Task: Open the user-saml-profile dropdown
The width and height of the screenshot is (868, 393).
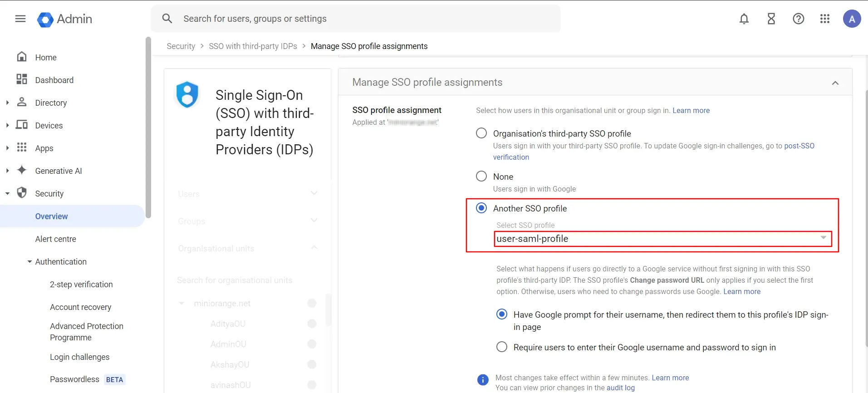Action: pyautogui.click(x=663, y=239)
